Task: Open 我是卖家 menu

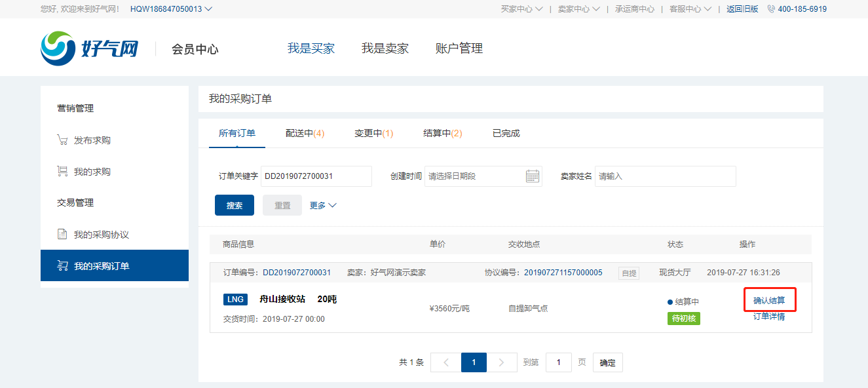Action: [x=385, y=48]
